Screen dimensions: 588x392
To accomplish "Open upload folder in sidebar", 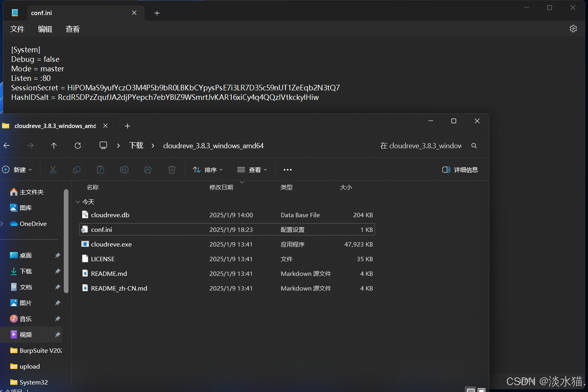I will (x=25, y=366).
